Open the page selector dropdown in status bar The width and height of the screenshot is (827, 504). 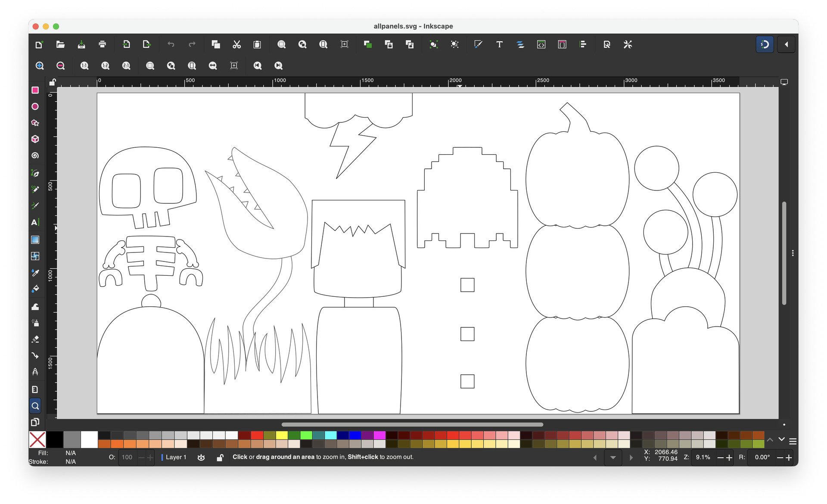(613, 457)
